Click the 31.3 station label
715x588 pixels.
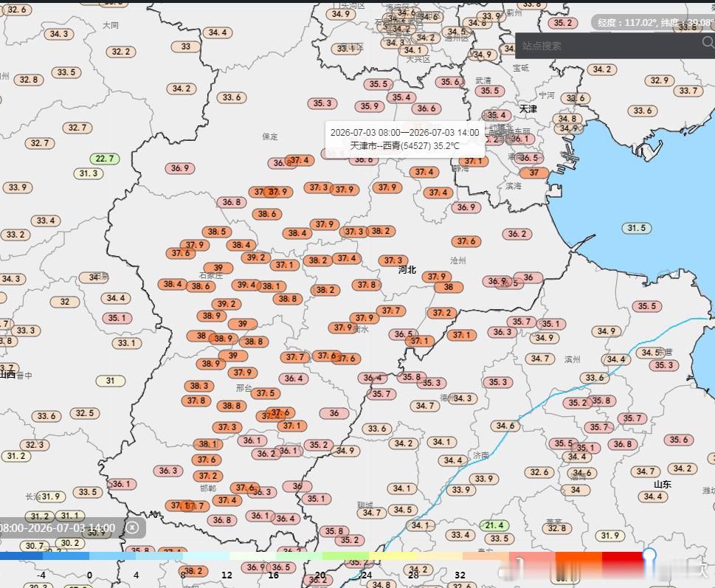pos(89,173)
